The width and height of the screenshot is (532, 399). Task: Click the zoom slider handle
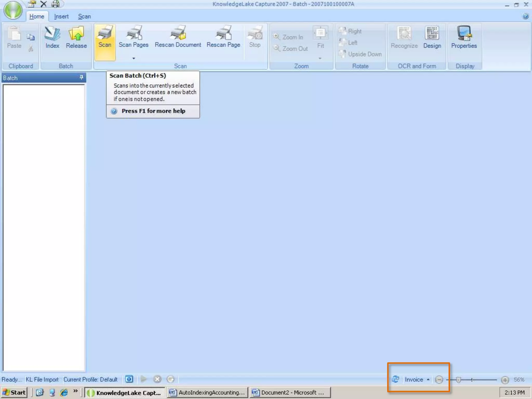click(x=458, y=380)
